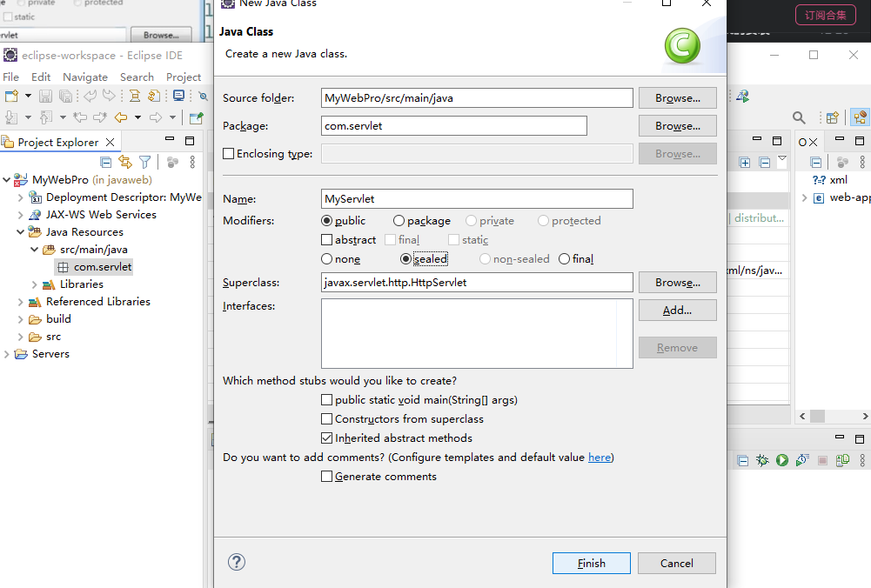Select the Project Explorer tab

(57, 142)
